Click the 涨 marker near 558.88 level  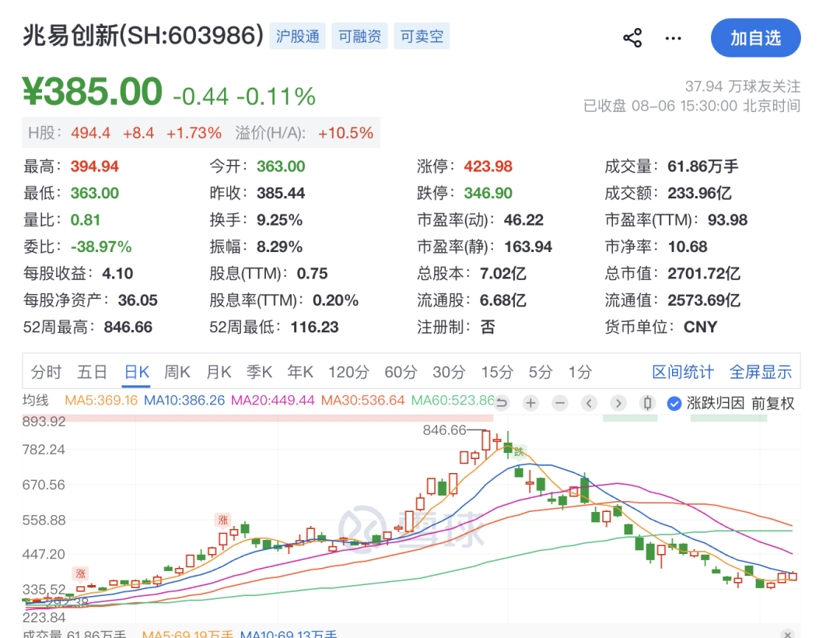pos(223,520)
